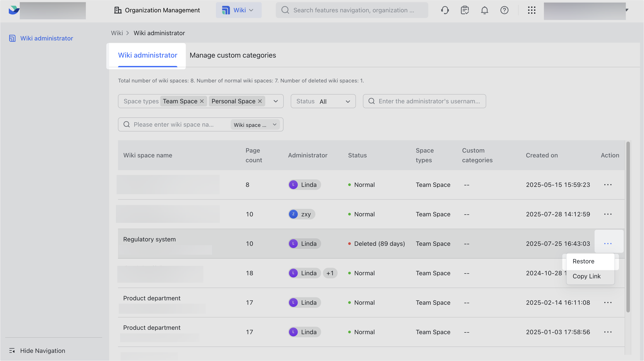644x361 pixels.
Task: Open more actions for the zxy row
Action: (x=608, y=214)
